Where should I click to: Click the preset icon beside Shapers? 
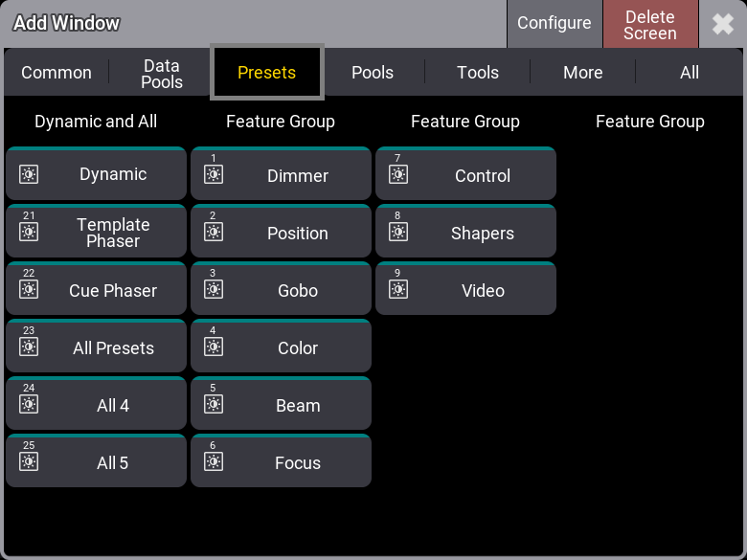[398, 232]
